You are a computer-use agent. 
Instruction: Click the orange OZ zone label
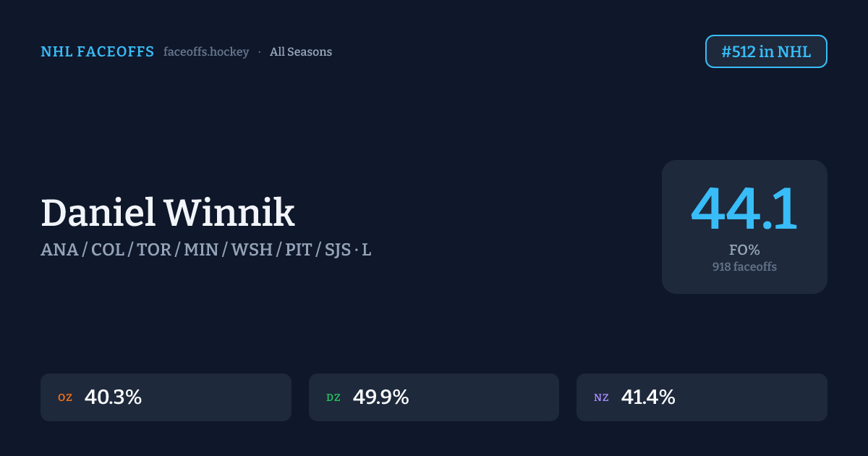point(65,397)
